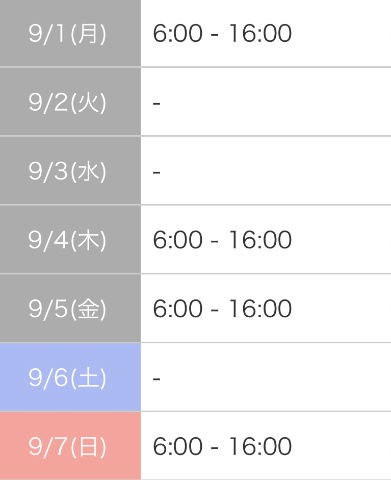
Task: Click the 6:00 - 16:00 time for 9/5
Action: pyautogui.click(x=222, y=309)
